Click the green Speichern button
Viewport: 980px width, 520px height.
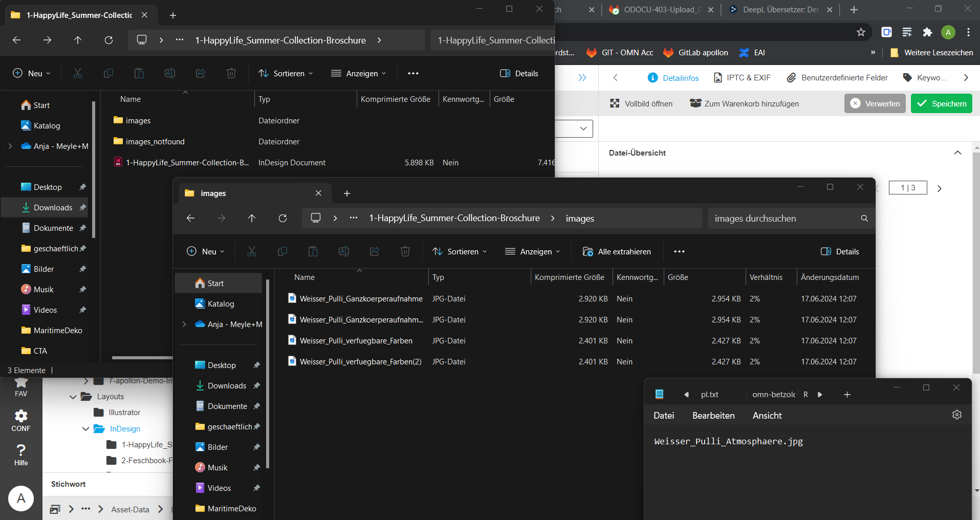coord(941,103)
